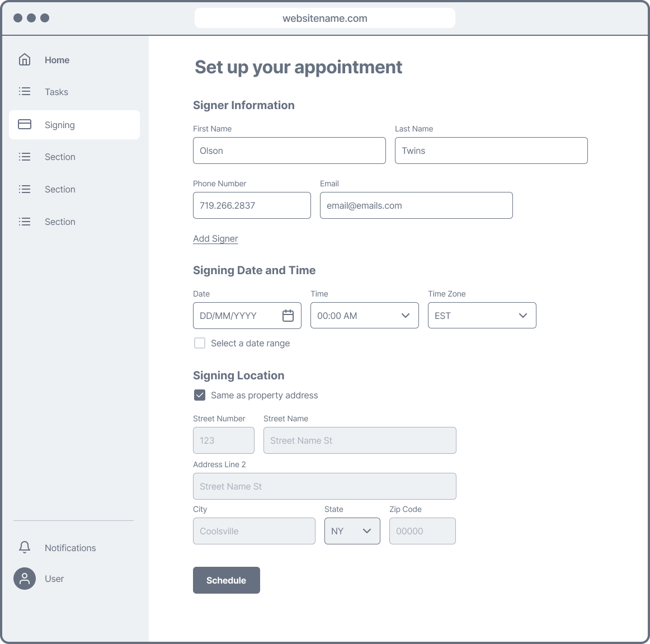Click the Signing card icon
Image resolution: width=650 pixels, height=644 pixels.
coord(25,124)
